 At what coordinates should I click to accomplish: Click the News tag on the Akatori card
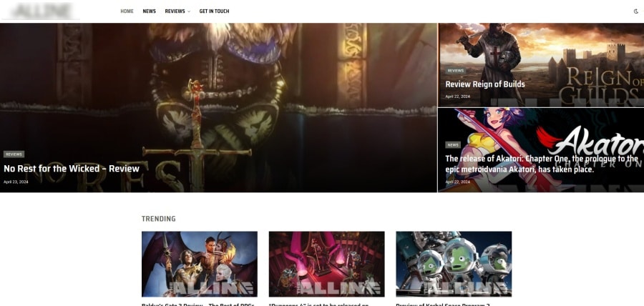click(x=453, y=145)
